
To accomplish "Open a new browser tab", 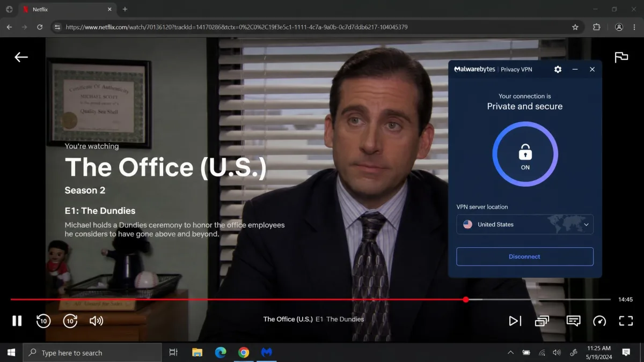I will [125, 9].
